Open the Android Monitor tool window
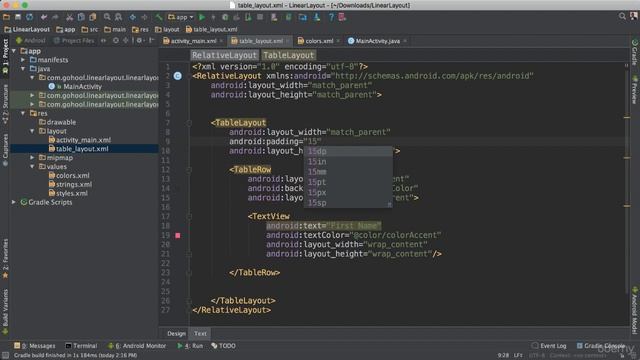The image size is (640, 360). pyautogui.click(x=137, y=346)
